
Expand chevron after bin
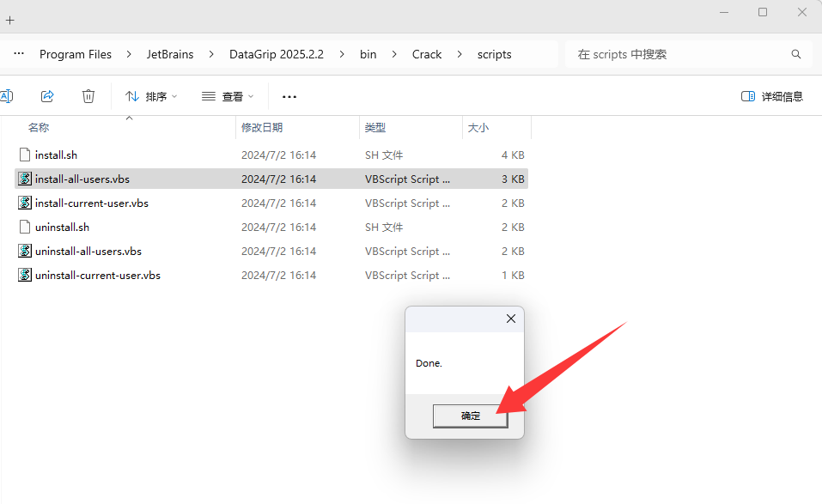pyautogui.click(x=394, y=54)
